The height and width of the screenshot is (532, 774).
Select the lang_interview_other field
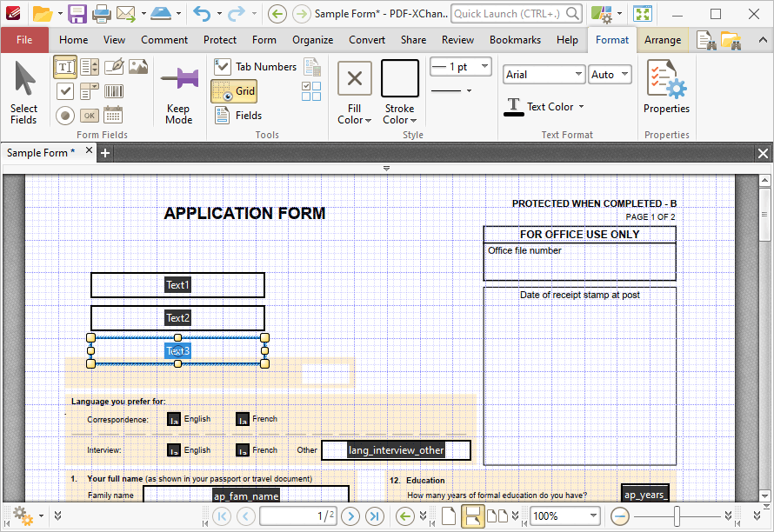coord(396,450)
